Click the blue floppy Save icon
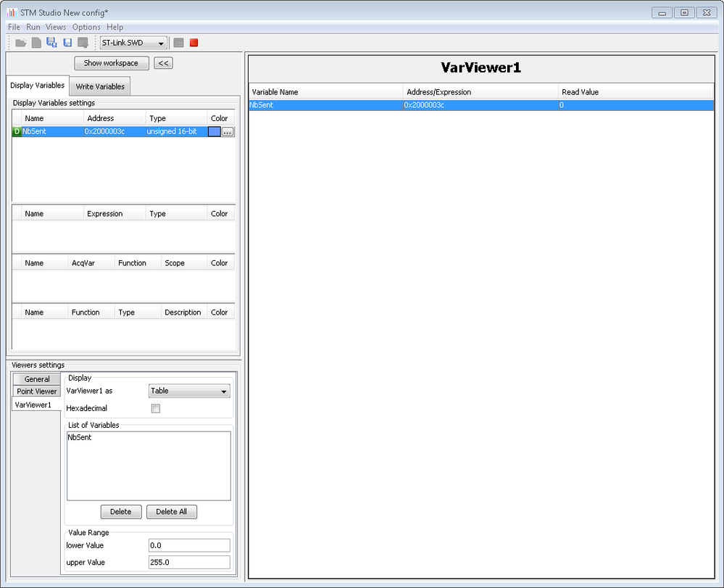 (x=67, y=43)
